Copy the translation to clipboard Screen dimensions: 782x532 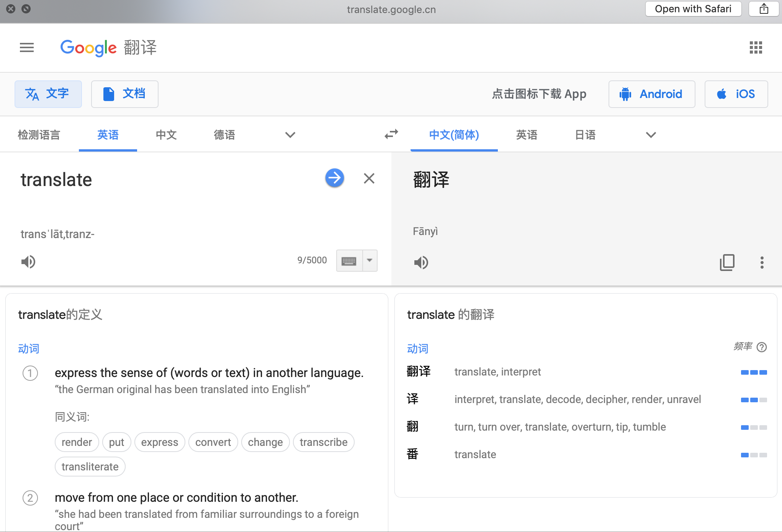(x=727, y=263)
